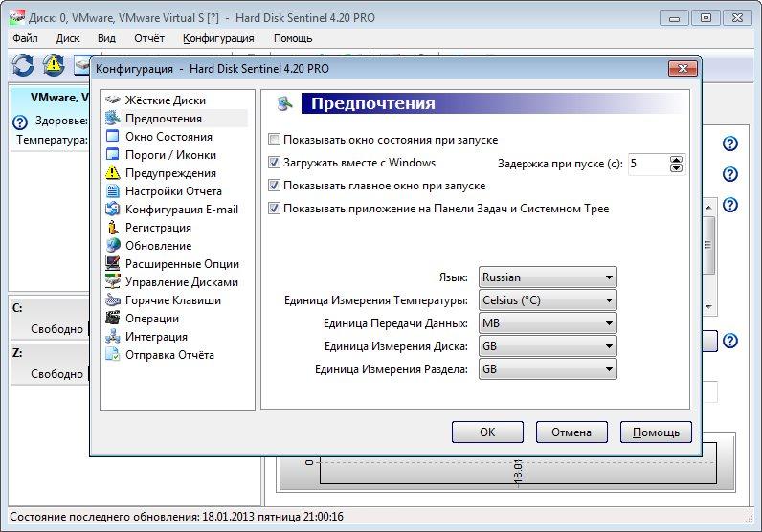762x532 pixels.
Task: Select Жёсткие Диски in the configuration list
Action: (x=166, y=100)
